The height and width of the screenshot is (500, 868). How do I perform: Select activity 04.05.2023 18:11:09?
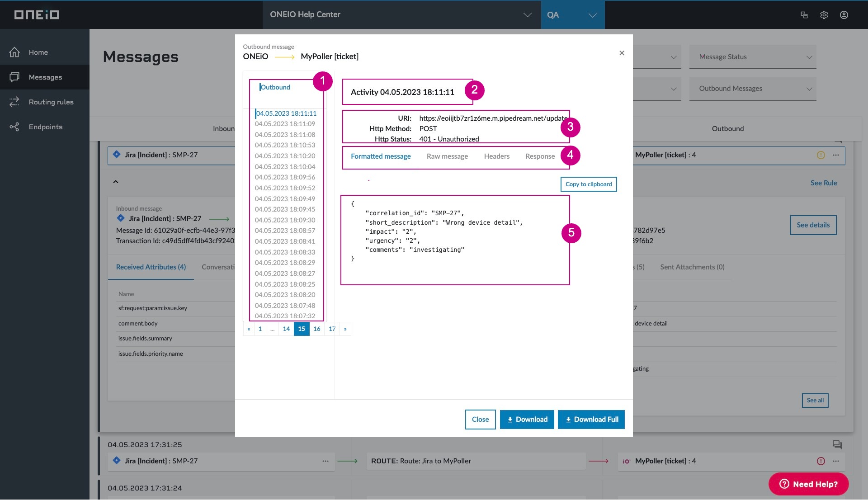point(285,124)
